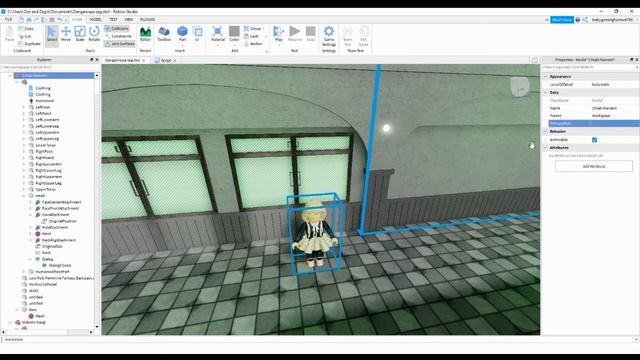640x360 pixels.
Task: Click the share icon near username
Action: pos(585,20)
